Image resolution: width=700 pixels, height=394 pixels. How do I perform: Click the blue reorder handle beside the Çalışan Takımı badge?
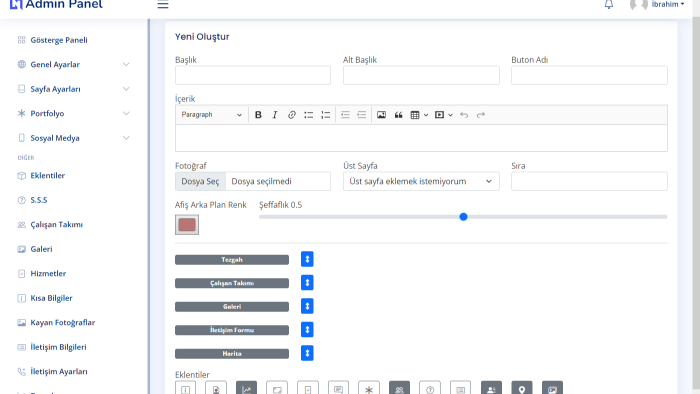[x=307, y=282]
